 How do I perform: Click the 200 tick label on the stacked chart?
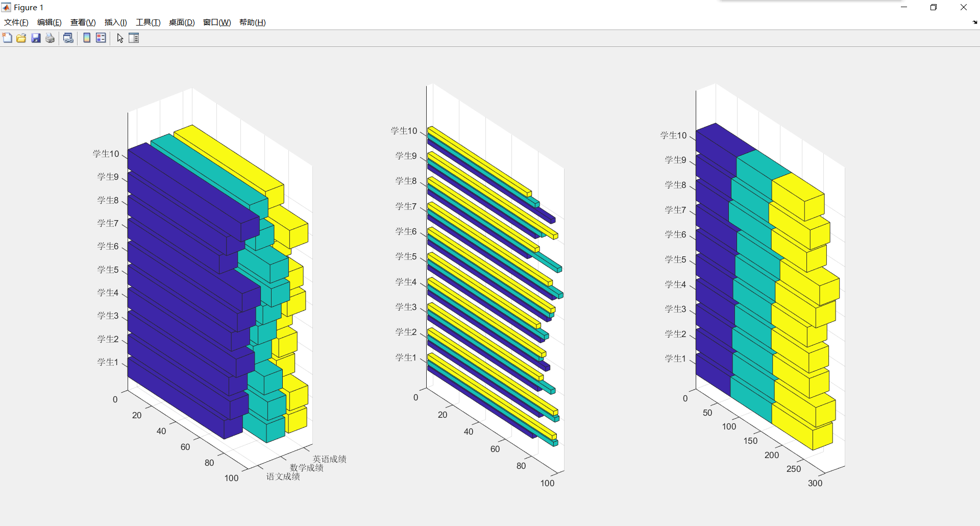772,455
